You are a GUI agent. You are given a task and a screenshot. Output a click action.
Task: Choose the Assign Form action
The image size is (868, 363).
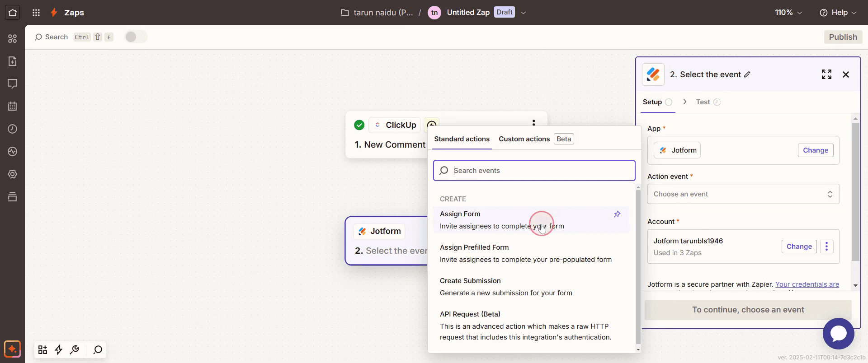(531, 220)
